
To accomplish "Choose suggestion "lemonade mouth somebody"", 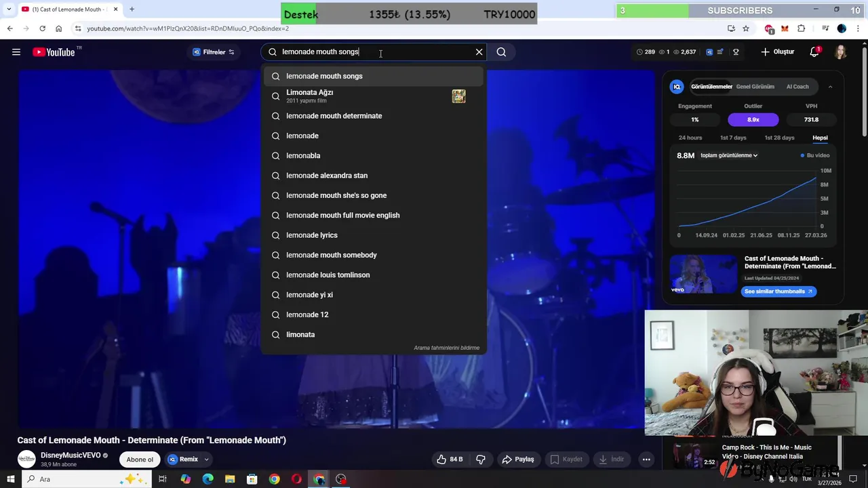I will tap(374, 255).
